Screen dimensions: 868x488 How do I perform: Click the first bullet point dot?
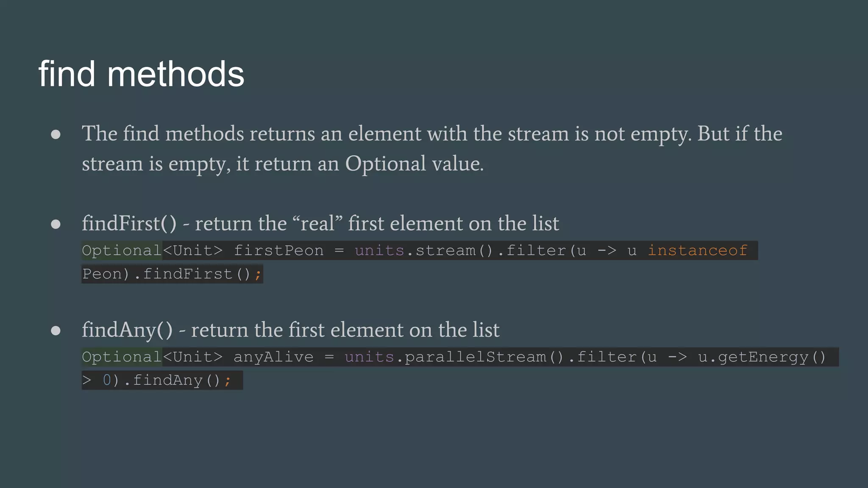point(56,135)
